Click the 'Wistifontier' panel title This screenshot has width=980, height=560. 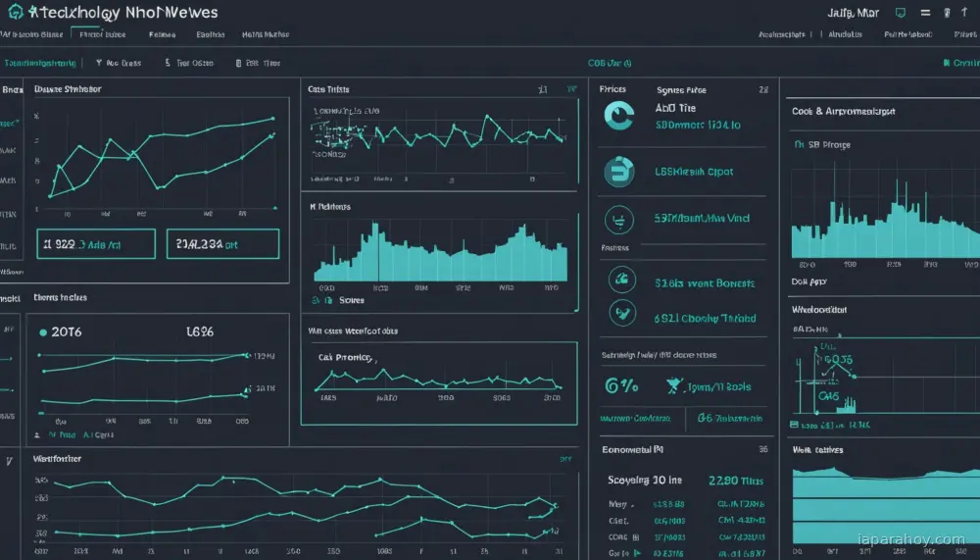[57, 459]
